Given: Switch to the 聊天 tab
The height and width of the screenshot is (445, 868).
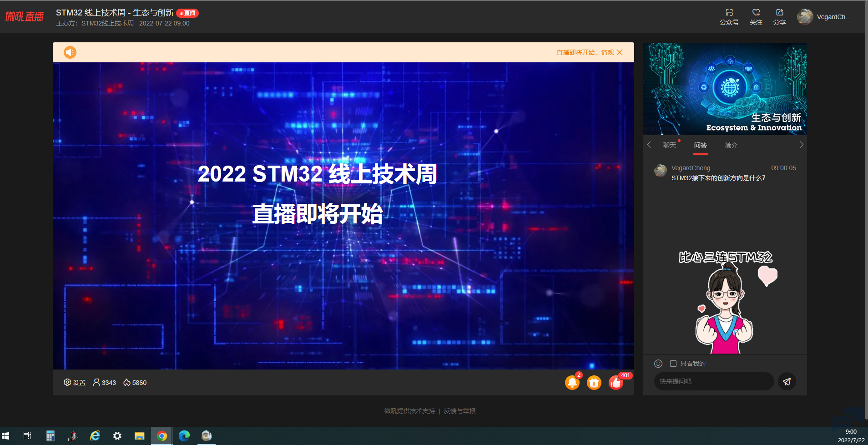Looking at the screenshot, I should click(670, 145).
